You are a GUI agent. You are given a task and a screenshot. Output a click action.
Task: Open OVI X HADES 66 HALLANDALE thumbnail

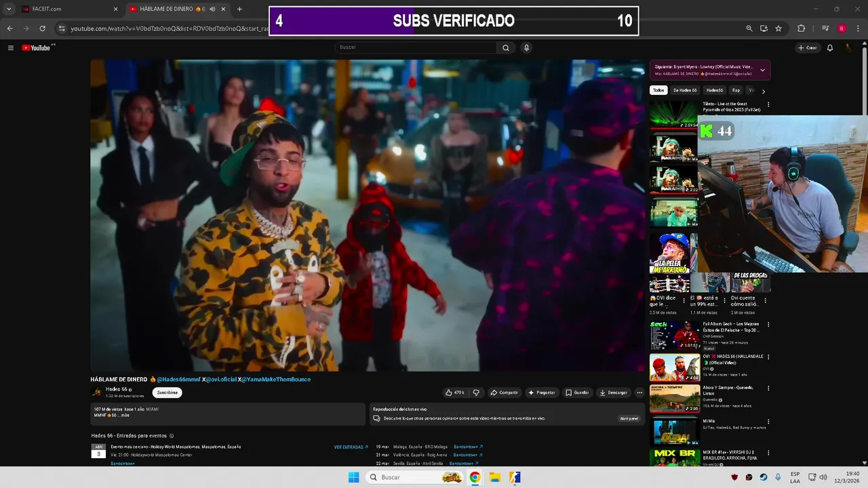pyautogui.click(x=674, y=367)
